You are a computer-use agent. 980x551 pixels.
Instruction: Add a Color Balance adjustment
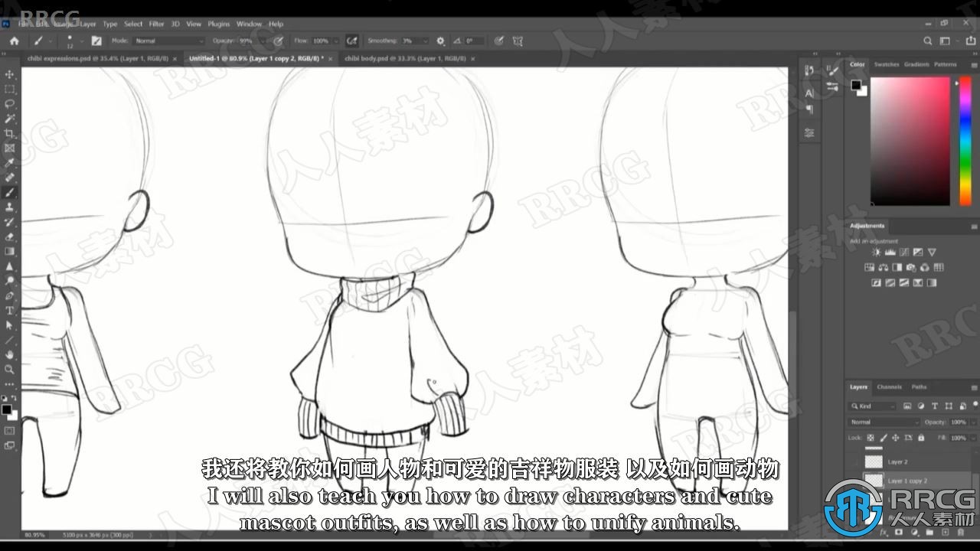click(x=883, y=268)
